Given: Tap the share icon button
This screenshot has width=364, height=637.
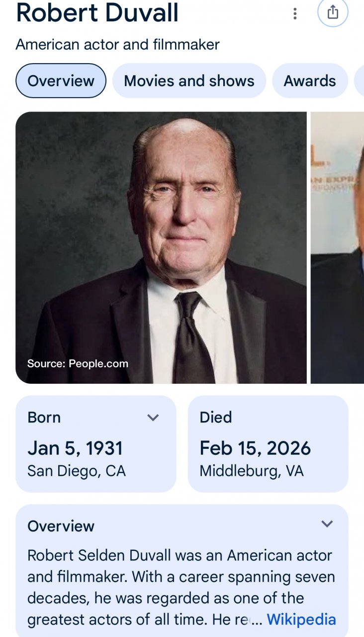Looking at the screenshot, I should 333,12.
